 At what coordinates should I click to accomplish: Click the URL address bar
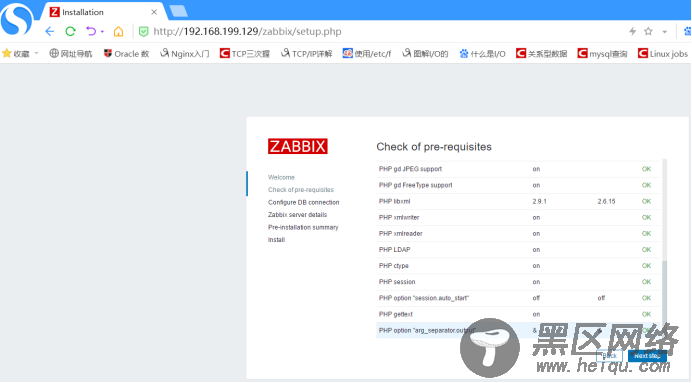tap(247, 32)
